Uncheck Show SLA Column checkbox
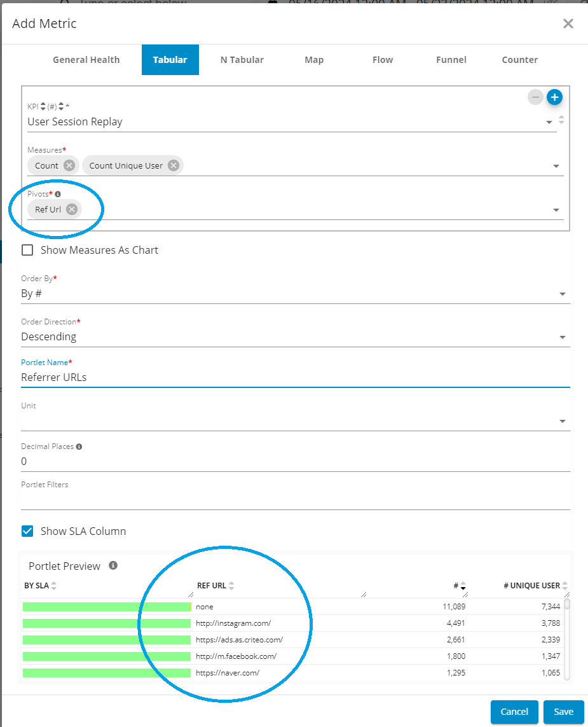Image resolution: width=588 pixels, height=727 pixels. [27, 531]
